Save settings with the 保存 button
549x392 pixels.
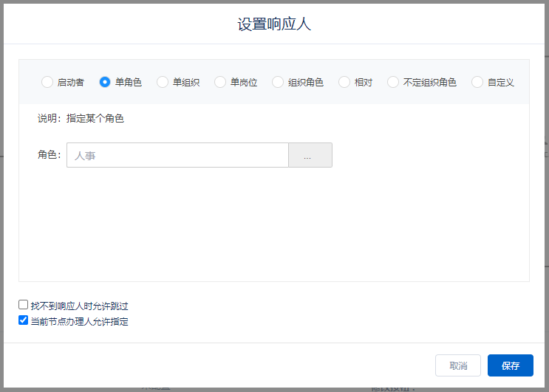click(510, 365)
